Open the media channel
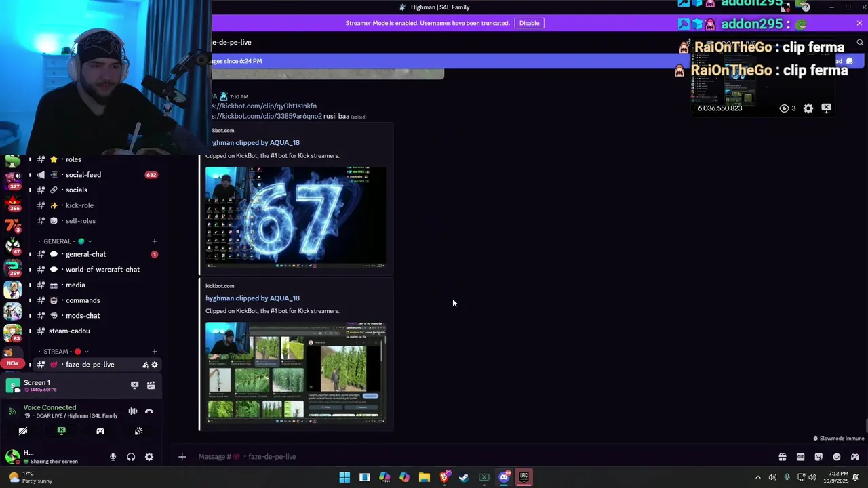Viewport: 868px width, 488px height. pos(75,285)
